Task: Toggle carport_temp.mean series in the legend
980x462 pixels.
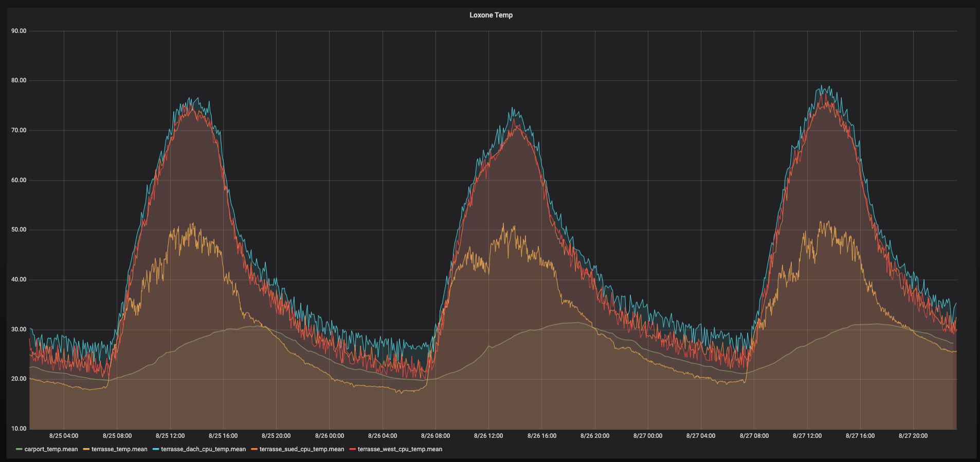Action: click(51, 449)
